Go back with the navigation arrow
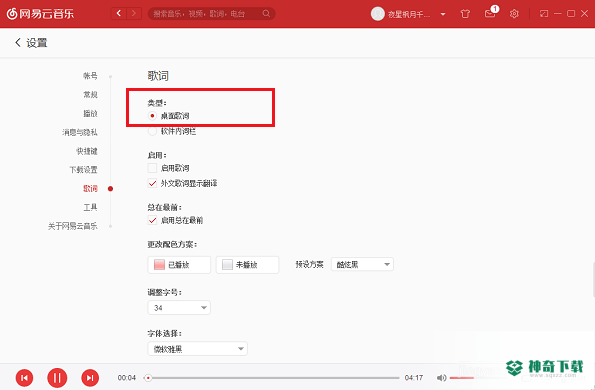The image size is (595, 390). pos(119,14)
